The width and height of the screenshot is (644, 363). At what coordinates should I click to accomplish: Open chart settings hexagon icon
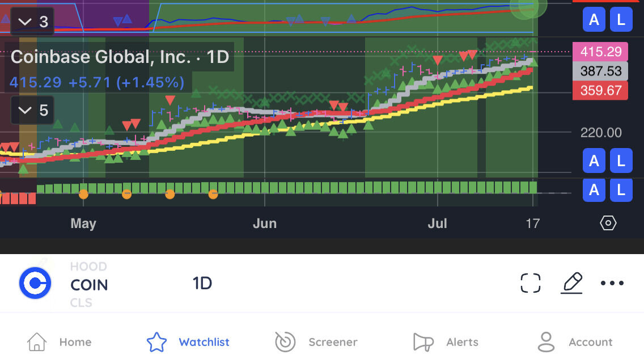(x=608, y=223)
